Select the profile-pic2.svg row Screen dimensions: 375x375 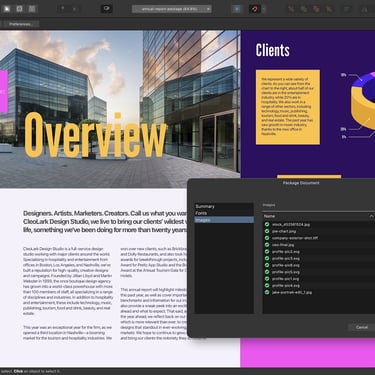(319, 252)
